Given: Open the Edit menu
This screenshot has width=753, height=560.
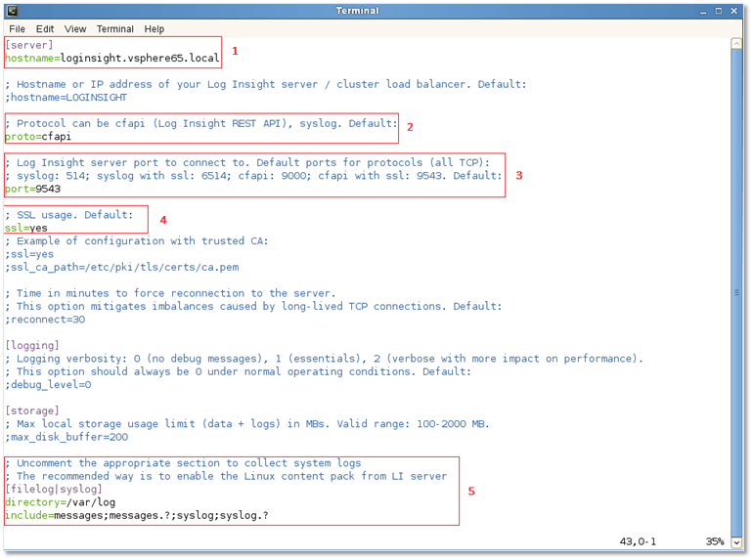Looking at the screenshot, I should [45, 28].
